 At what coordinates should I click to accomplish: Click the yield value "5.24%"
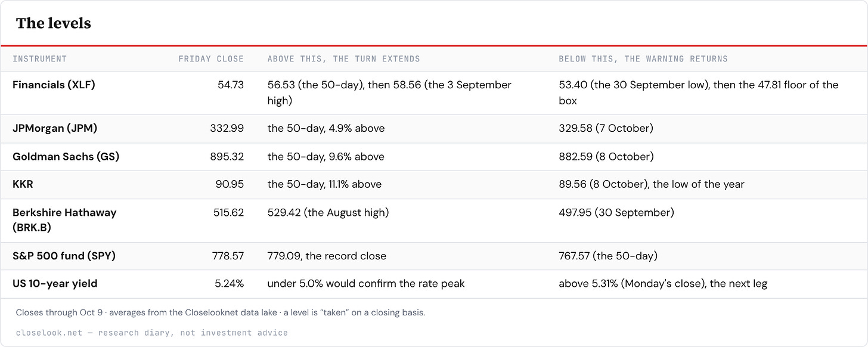[x=230, y=284]
